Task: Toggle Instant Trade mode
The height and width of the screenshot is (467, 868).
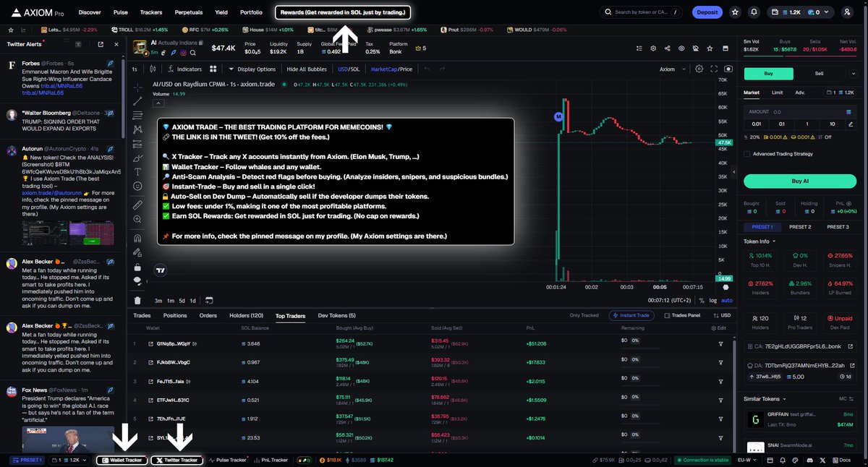Action: 632,315
